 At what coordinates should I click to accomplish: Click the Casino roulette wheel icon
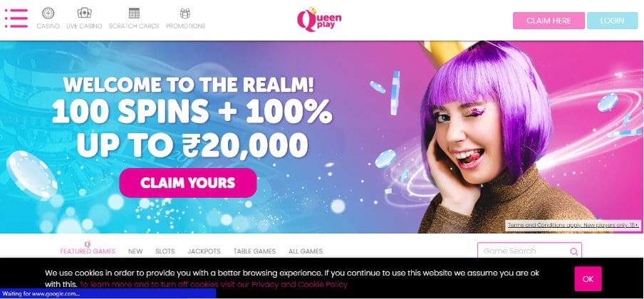[48, 13]
